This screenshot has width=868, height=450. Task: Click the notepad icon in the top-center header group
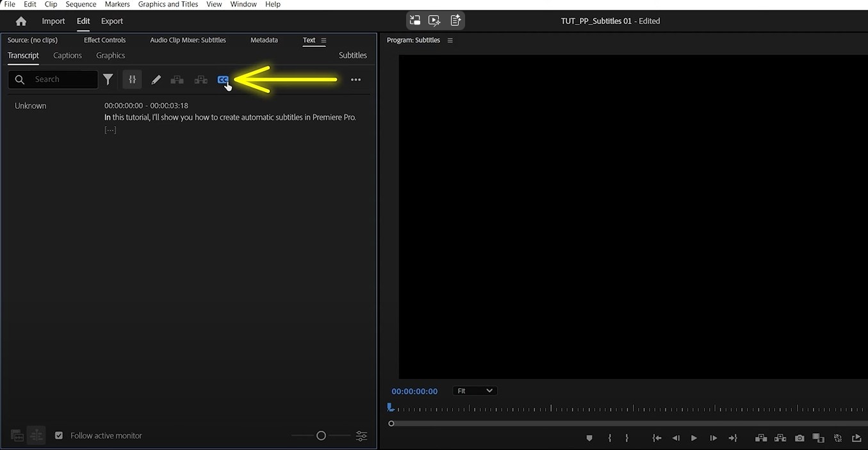455,20
